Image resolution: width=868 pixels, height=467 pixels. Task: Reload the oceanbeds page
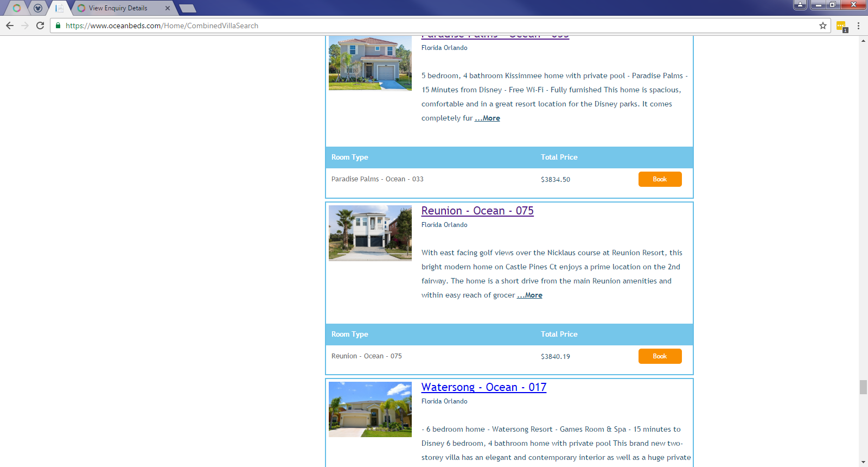point(40,26)
